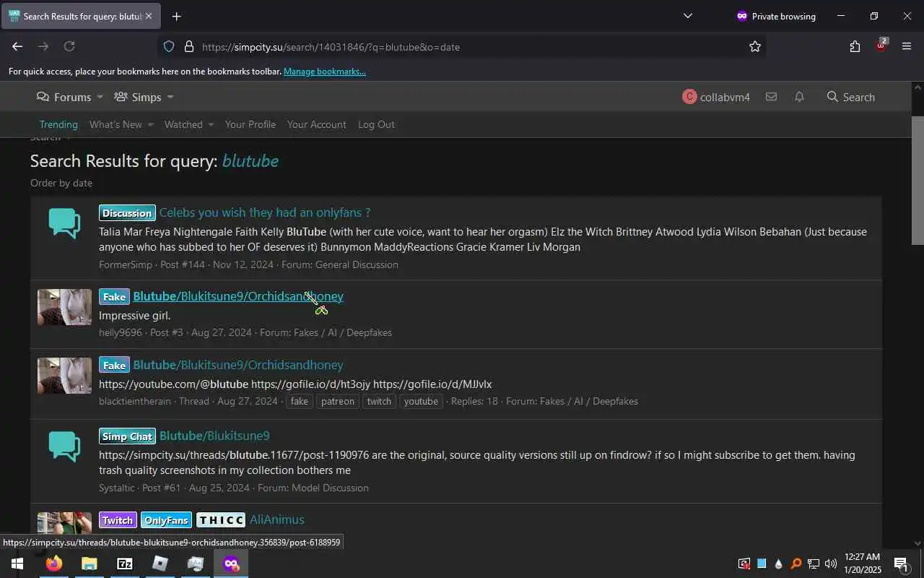Switch to the Firefox private window taskbar icon
Screen dimensions: 924x578
pyautogui.click(x=231, y=564)
